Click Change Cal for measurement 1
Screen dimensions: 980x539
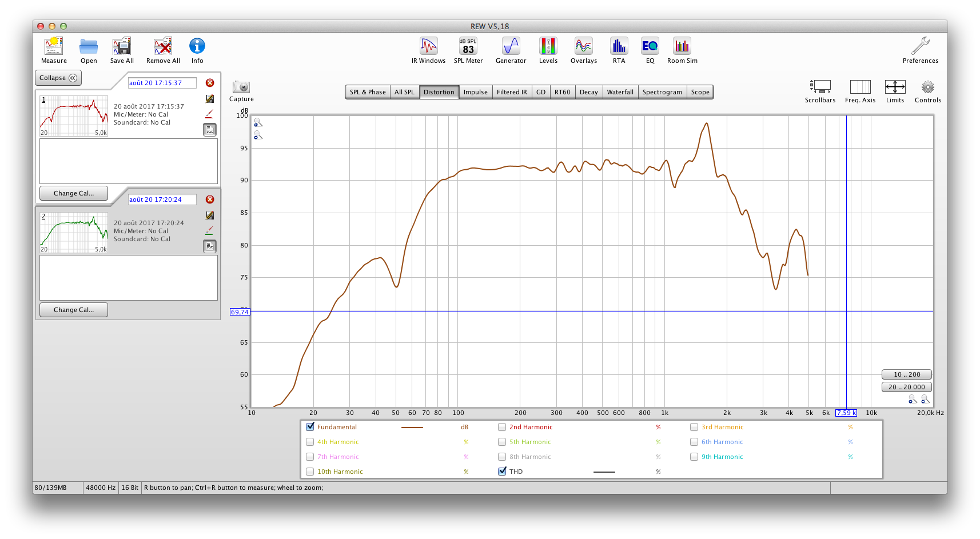point(74,193)
